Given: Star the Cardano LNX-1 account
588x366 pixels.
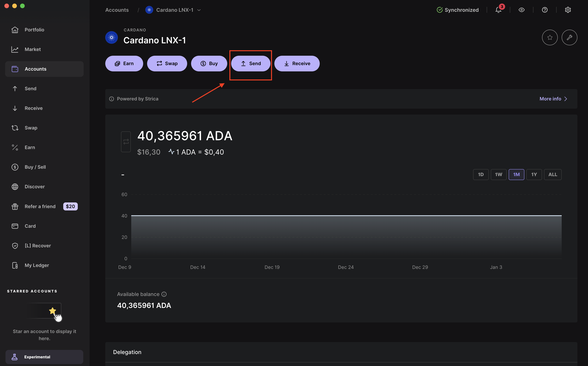Looking at the screenshot, I should tap(550, 37).
